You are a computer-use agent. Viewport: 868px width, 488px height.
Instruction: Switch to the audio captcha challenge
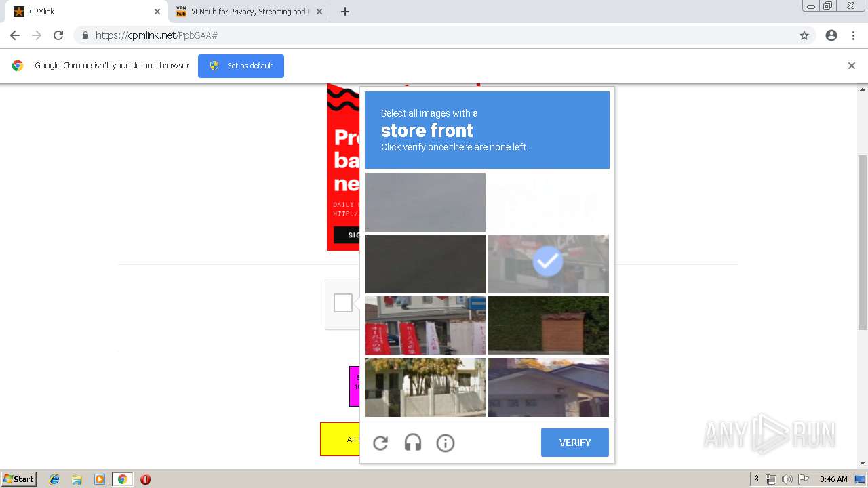[x=413, y=443]
